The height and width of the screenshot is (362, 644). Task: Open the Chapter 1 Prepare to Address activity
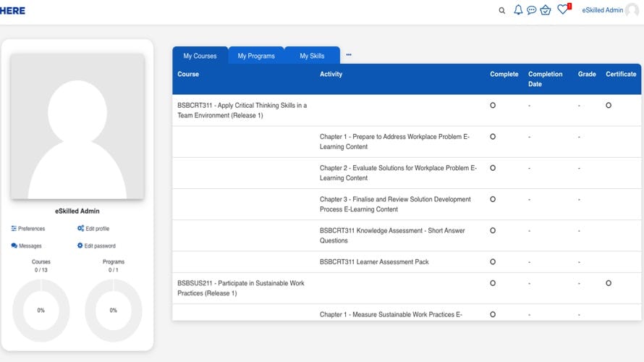(394, 142)
